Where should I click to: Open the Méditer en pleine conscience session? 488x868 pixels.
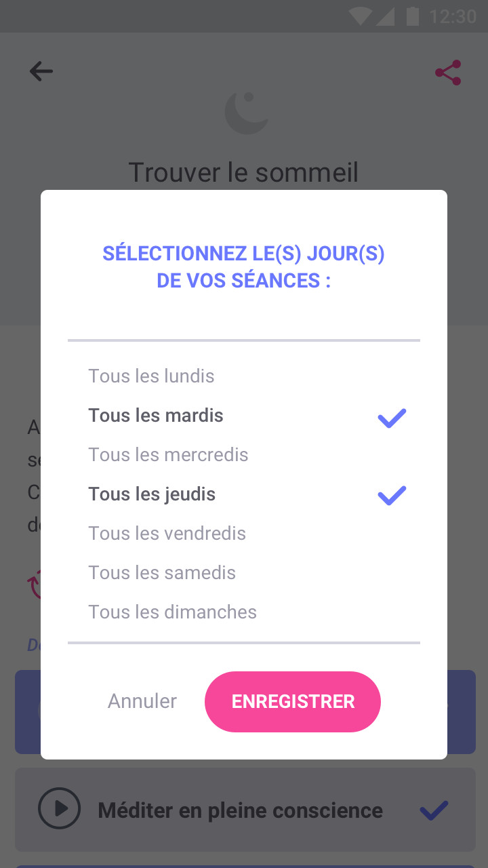pyautogui.click(x=241, y=810)
